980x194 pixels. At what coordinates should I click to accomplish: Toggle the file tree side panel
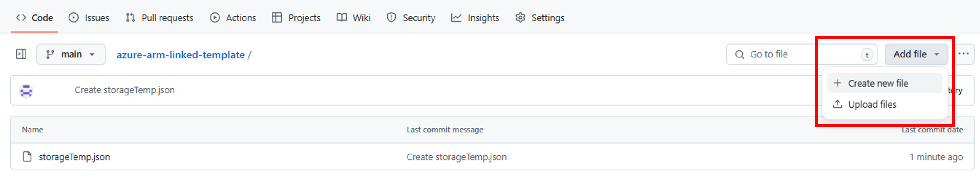(x=21, y=54)
